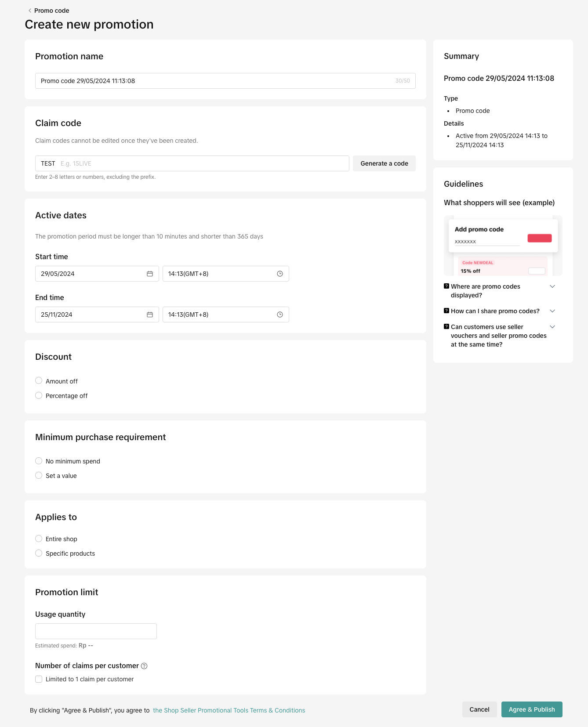Open the end date calendar icon
This screenshot has width=588, height=727.
(150, 315)
